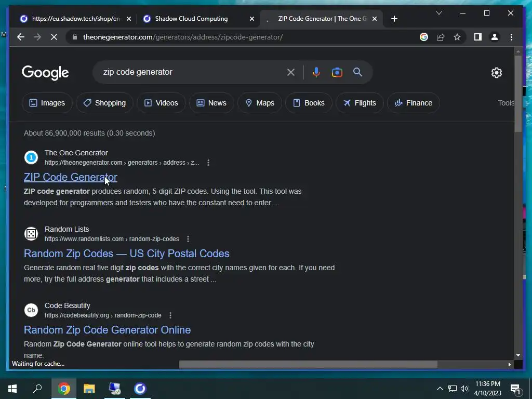Open the Shadow app in the taskbar

(140, 389)
